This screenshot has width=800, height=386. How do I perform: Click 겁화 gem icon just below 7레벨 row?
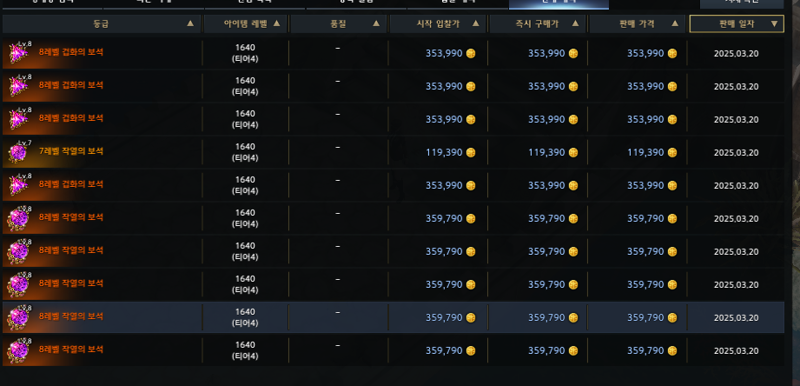pos(18,185)
